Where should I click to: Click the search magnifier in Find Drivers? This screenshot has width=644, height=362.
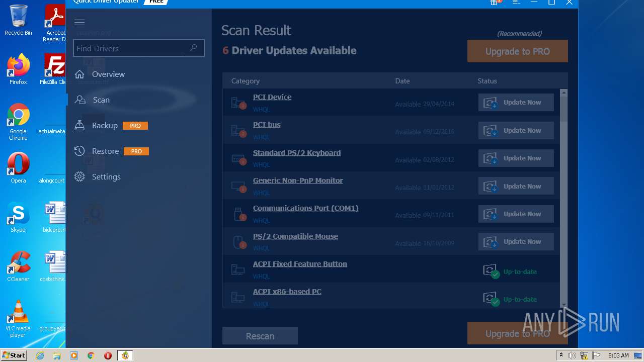(x=194, y=48)
